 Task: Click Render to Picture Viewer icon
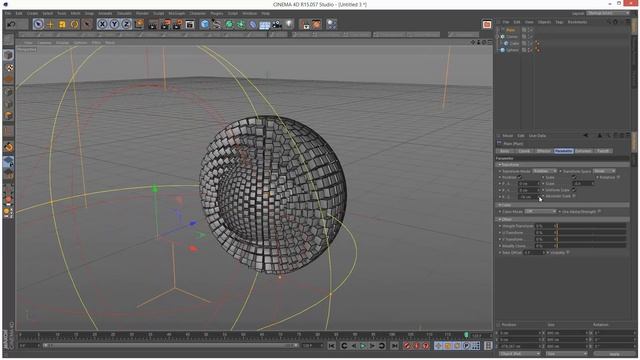click(165, 24)
